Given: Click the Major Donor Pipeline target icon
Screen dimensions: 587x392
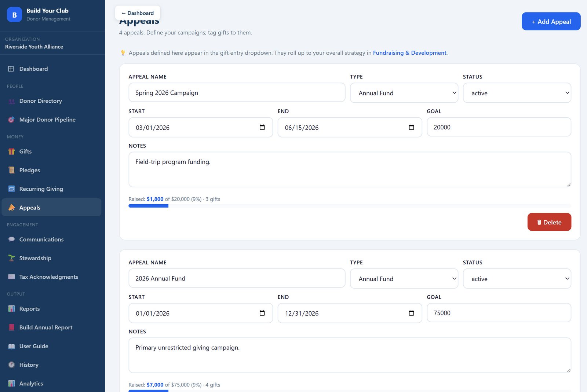Looking at the screenshot, I should [11, 120].
